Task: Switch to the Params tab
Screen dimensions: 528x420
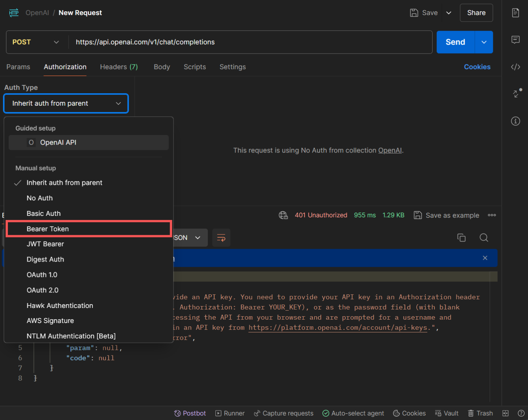Action: (x=18, y=67)
